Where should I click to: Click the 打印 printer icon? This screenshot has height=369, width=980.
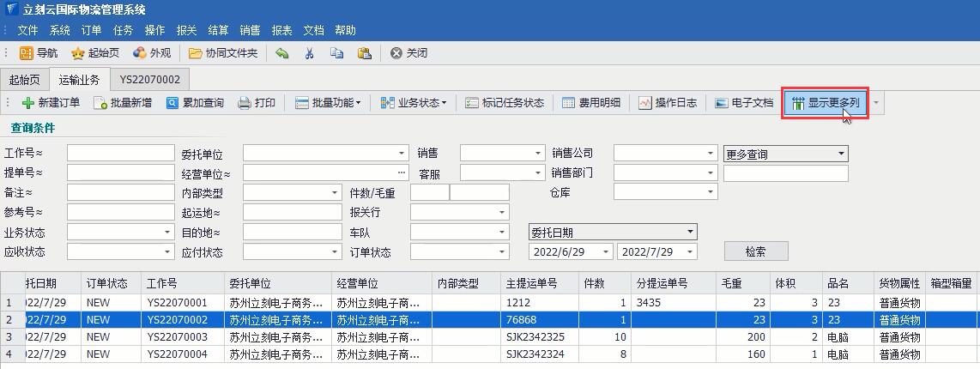[x=245, y=103]
